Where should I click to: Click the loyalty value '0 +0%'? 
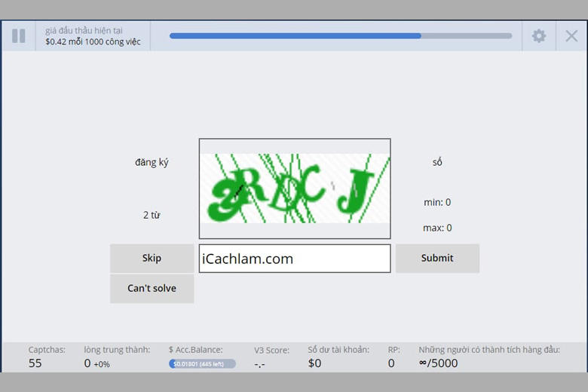pos(96,363)
